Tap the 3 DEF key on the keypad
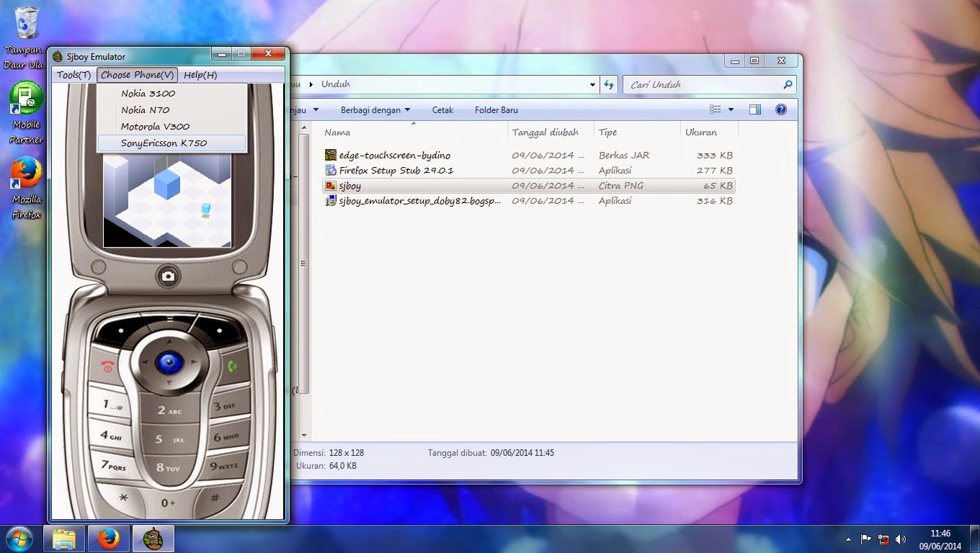This screenshot has height=553, width=980. coord(224,405)
